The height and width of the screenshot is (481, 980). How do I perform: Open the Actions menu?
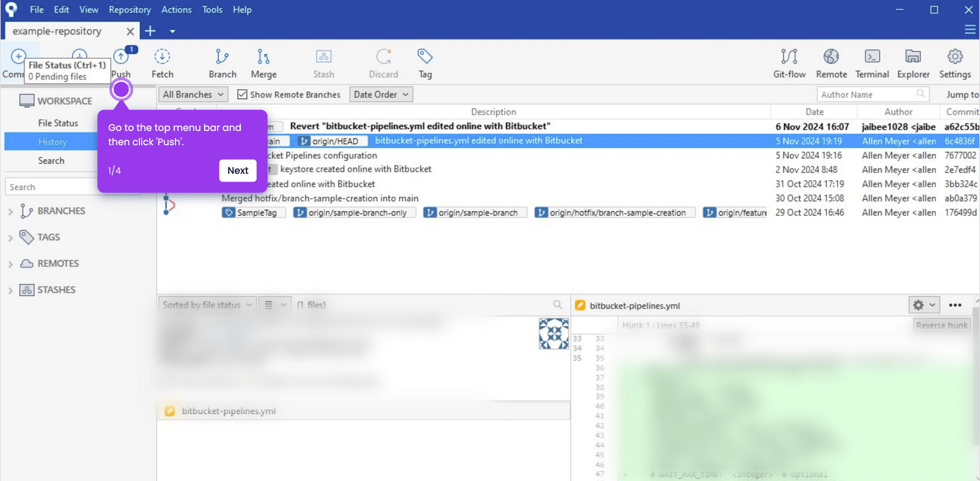(176, 10)
